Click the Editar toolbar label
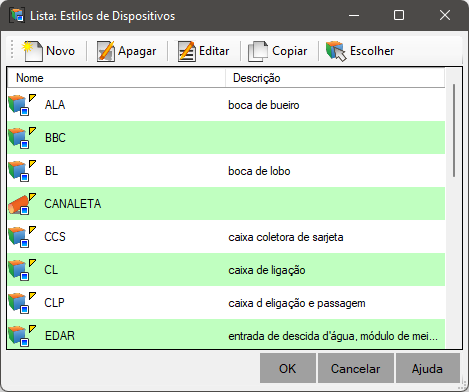Screen dimensions: 469x392 pos(214,51)
